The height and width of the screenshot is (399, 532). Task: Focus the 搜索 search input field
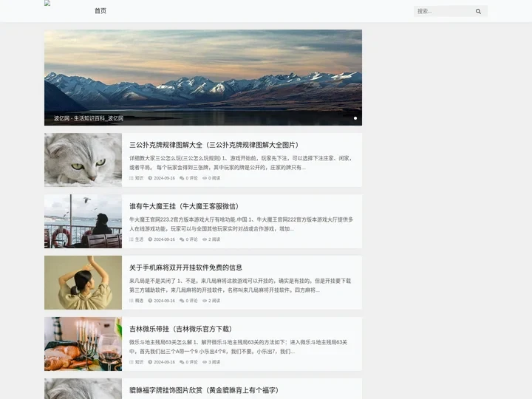443,12
